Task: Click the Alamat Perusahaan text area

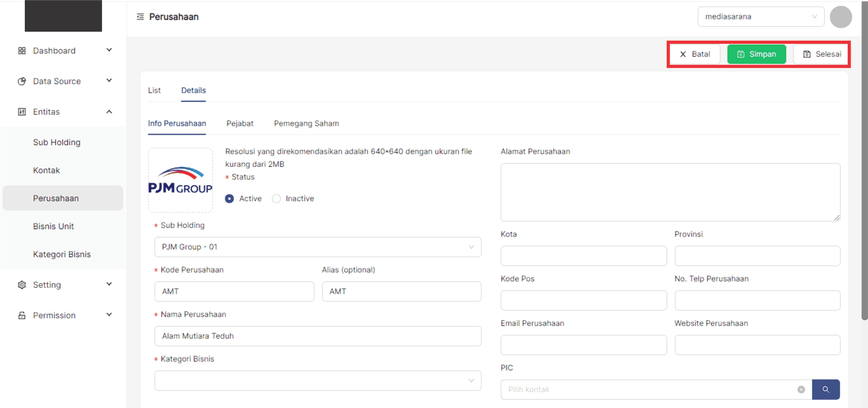Action: (x=670, y=192)
